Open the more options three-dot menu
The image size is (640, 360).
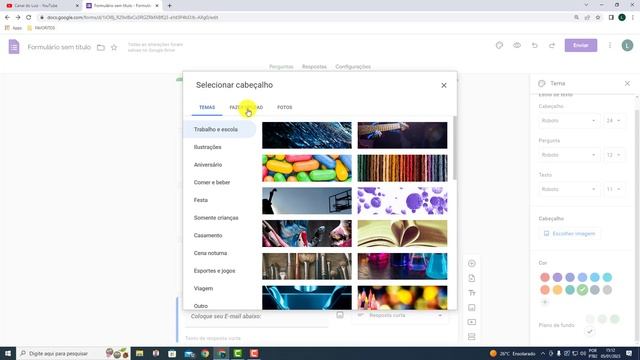610,45
